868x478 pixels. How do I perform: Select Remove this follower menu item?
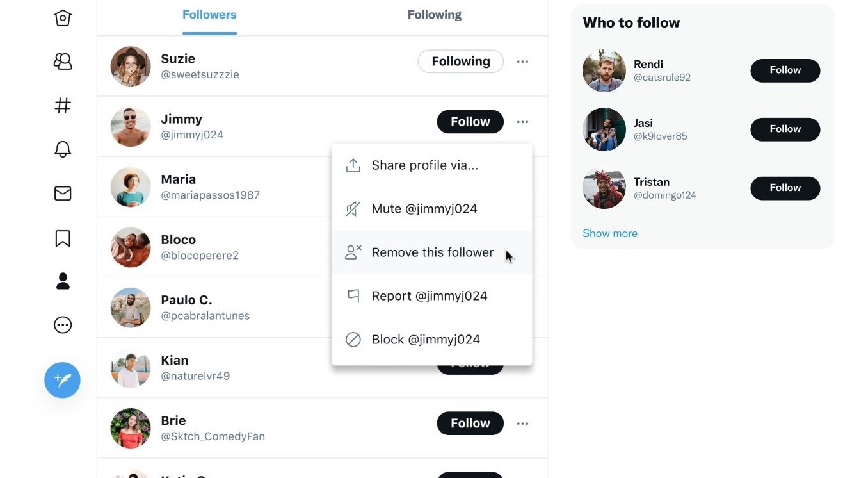(x=432, y=252)
